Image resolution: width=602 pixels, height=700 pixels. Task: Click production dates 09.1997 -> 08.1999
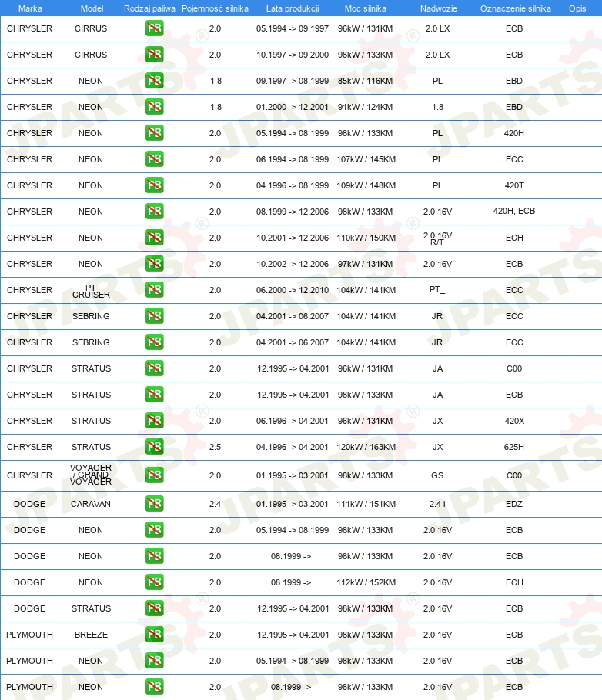[293, 82]
